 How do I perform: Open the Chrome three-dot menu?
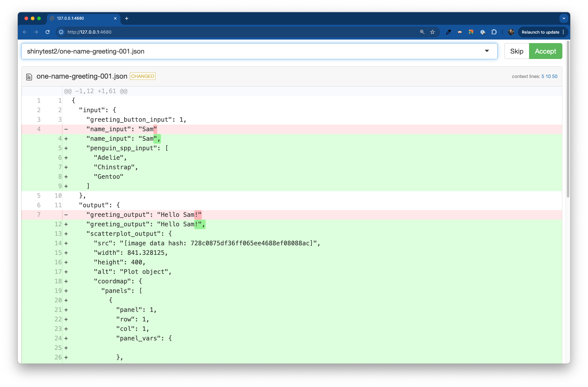[563, 32]
